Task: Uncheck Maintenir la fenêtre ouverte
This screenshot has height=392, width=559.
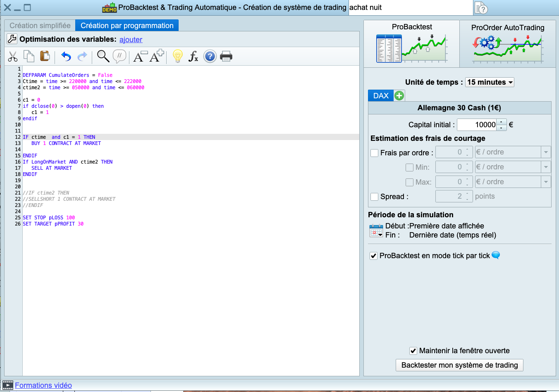Action: [413, 351]
